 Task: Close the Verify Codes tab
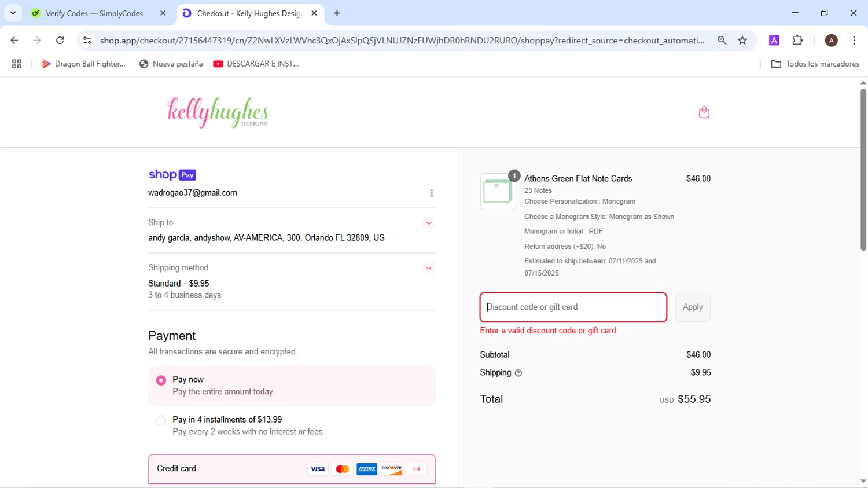click(x=163, y=13)
